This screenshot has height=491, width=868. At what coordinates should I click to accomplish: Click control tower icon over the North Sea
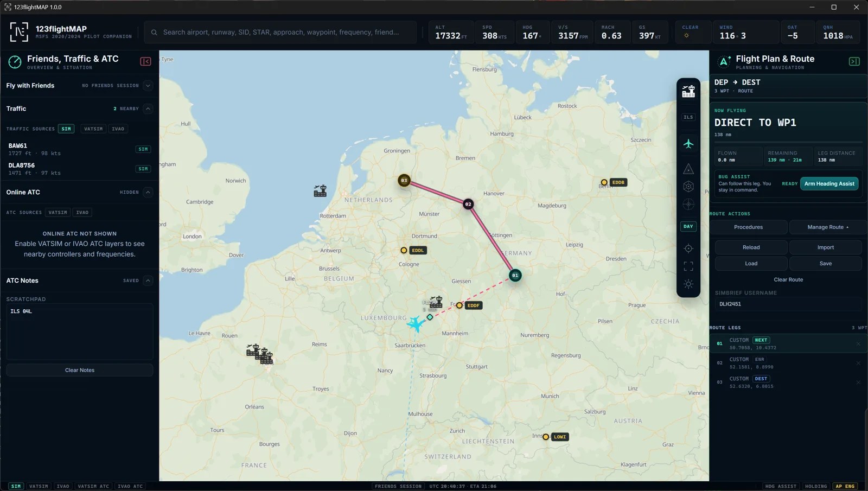(x=320, y=190)
